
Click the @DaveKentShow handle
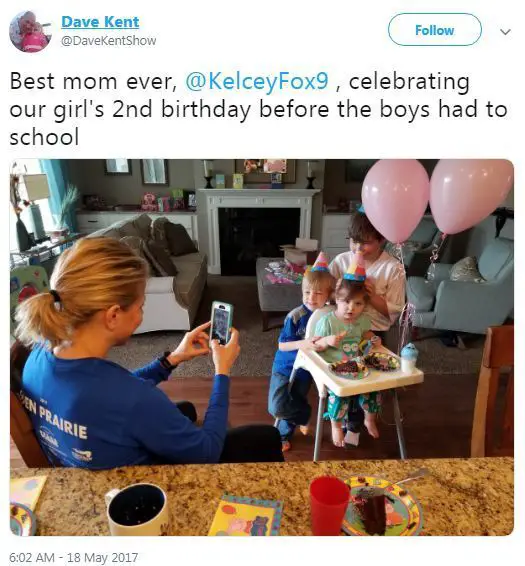108,40
